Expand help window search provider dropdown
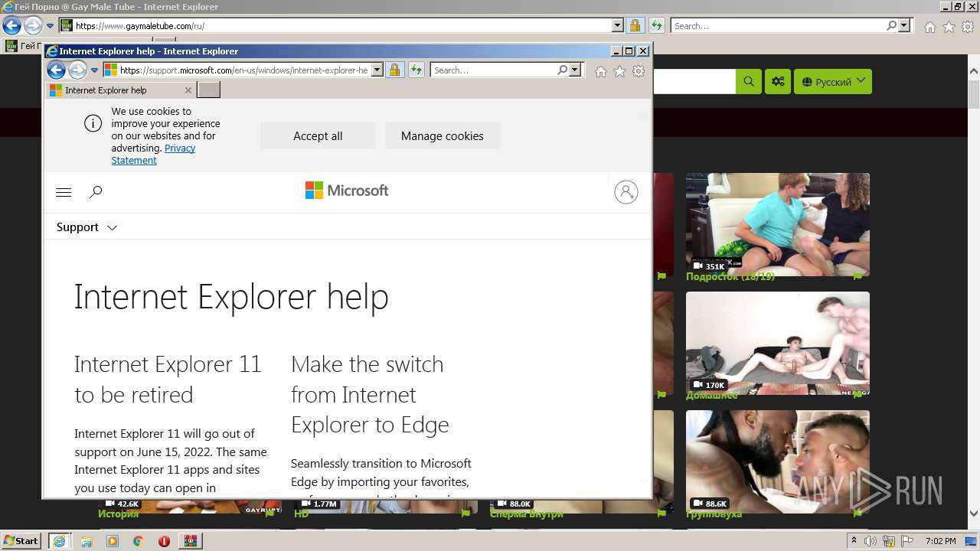The image size is (980, 551). (576, 70)
